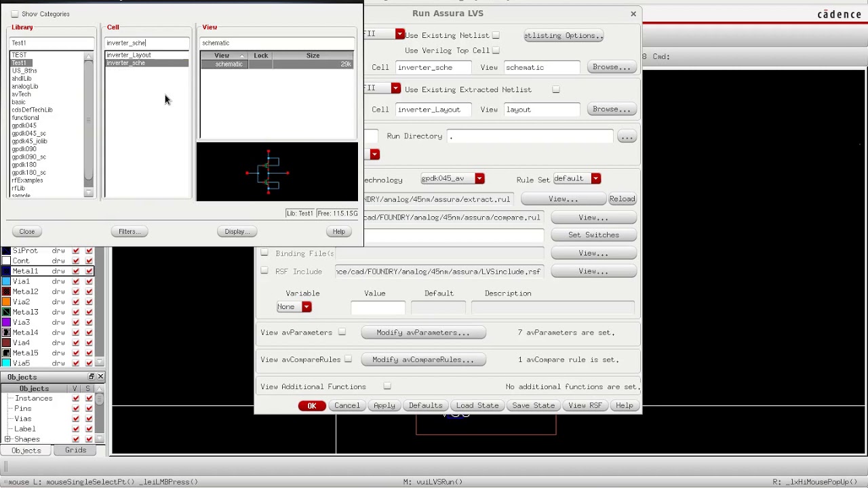Open Help in the Library Browser

(x=338, y=232)
